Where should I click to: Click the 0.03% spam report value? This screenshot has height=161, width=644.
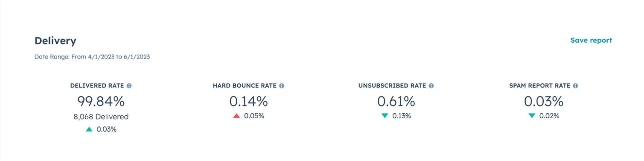(x=544, y=101)
